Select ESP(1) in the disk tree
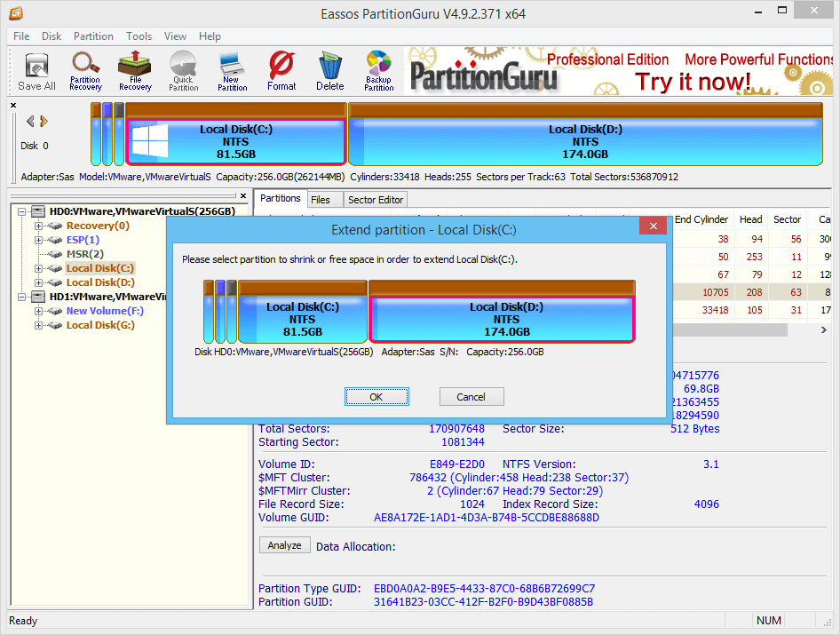Viewport: 840px width, 635px height. 83,240
